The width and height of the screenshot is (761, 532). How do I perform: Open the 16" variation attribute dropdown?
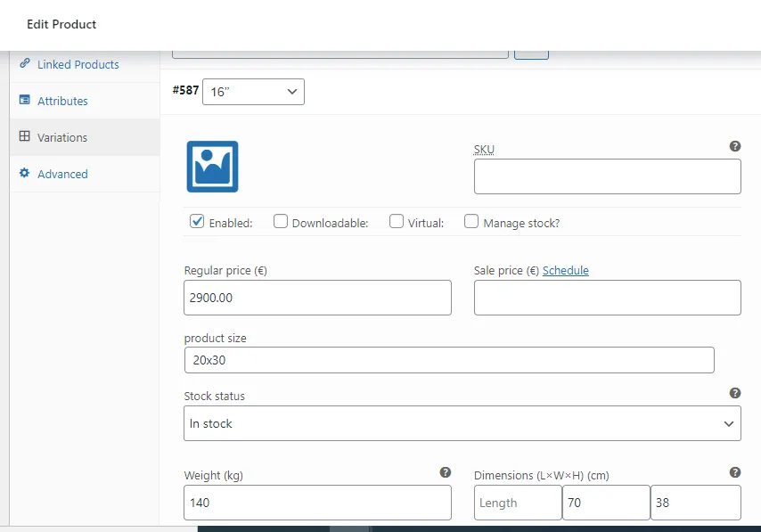253,92
